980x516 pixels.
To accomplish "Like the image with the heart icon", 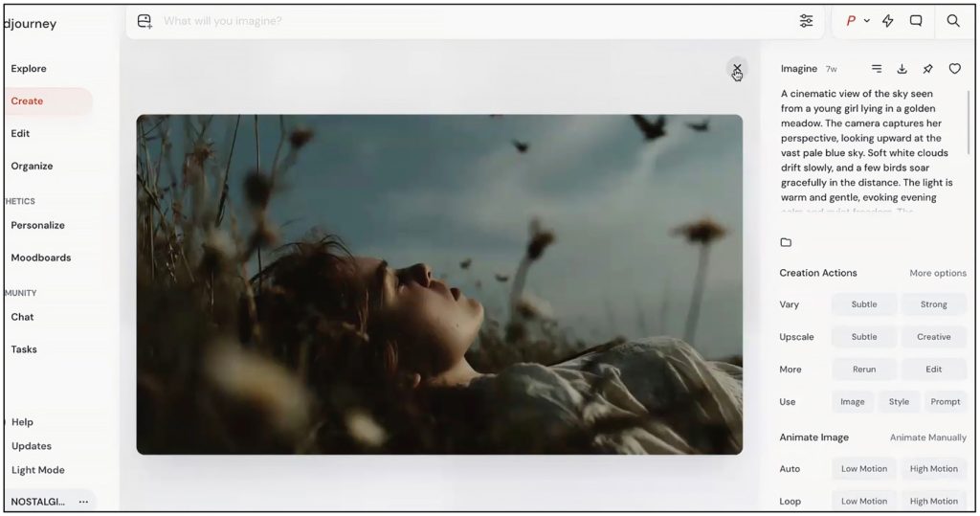I will [x=954, y=69].
